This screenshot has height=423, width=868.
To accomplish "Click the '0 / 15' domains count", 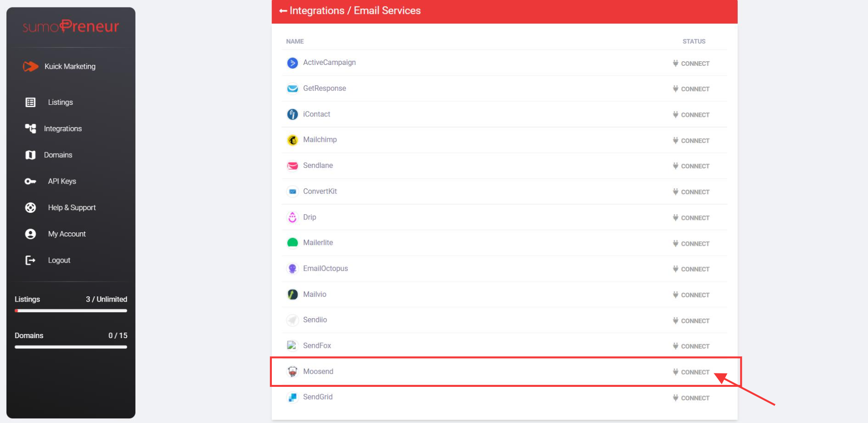I will tap(118, 335).
